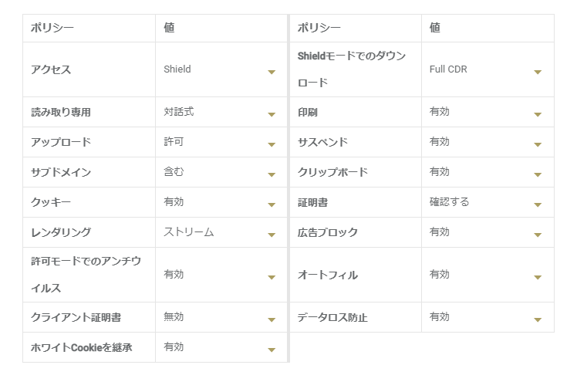577x392 pixels.
Task: Open the オートフィル value dropdown
Action: [538, 277]
